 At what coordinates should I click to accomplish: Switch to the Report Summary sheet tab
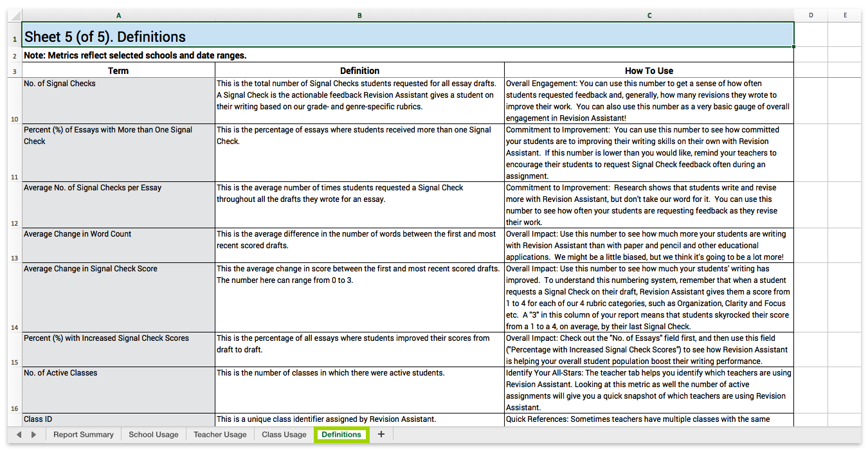tap(83, 435)
